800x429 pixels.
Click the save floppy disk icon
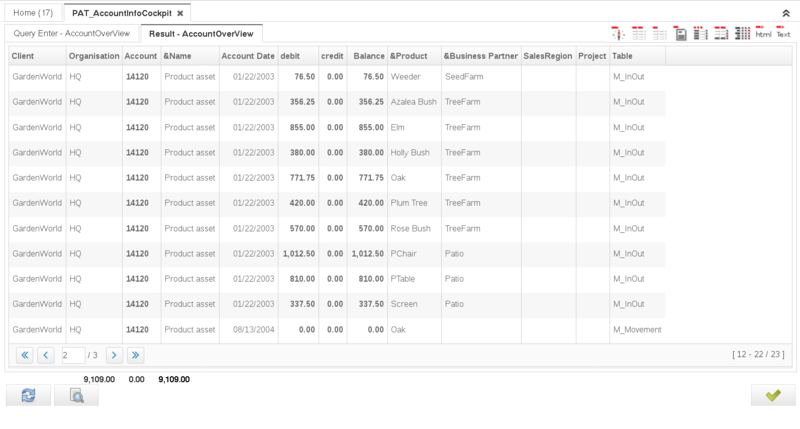pyautogui.click(x=680, y=33)
